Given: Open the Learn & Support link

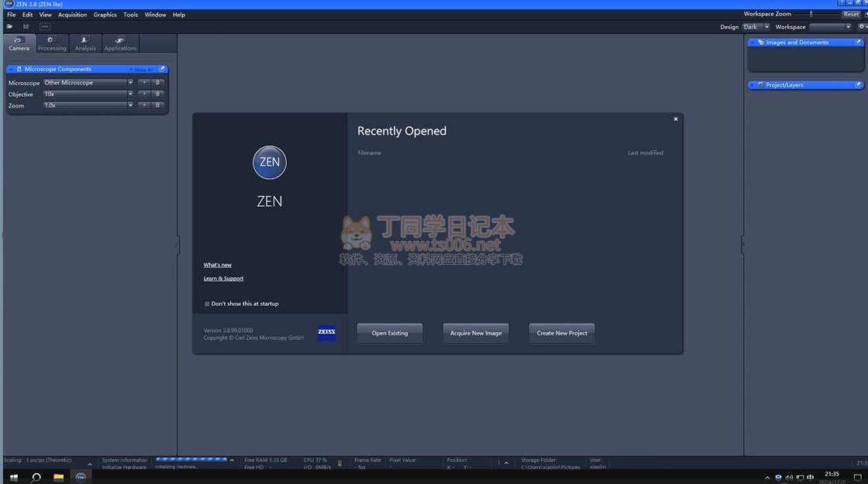Looking at the screenshot, I should (x=223, y=278).
